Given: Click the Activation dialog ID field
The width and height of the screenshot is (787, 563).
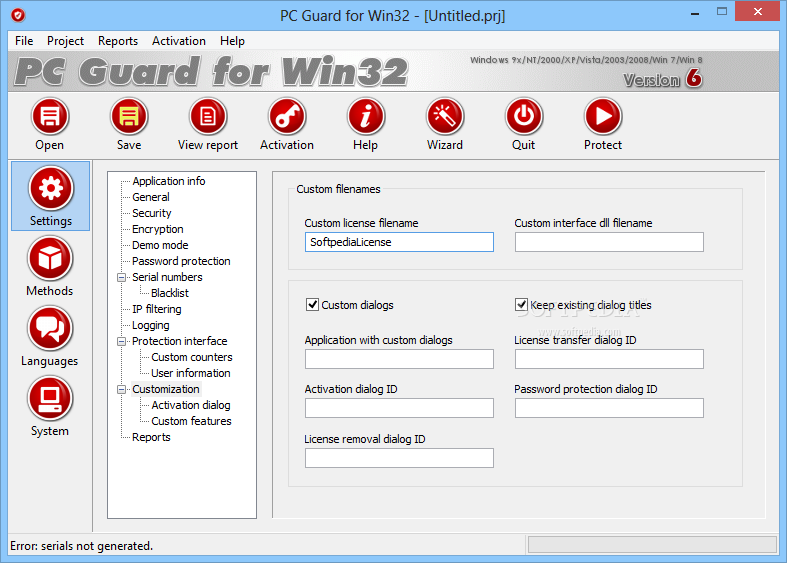Looking at the screenshot, I should [399, 408].
